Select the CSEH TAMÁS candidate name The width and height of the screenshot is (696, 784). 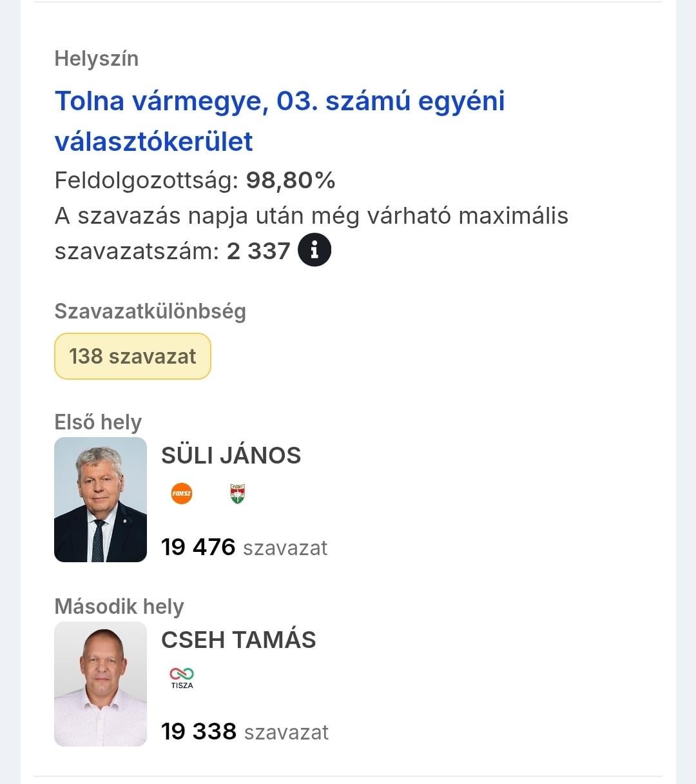(238, 640)
